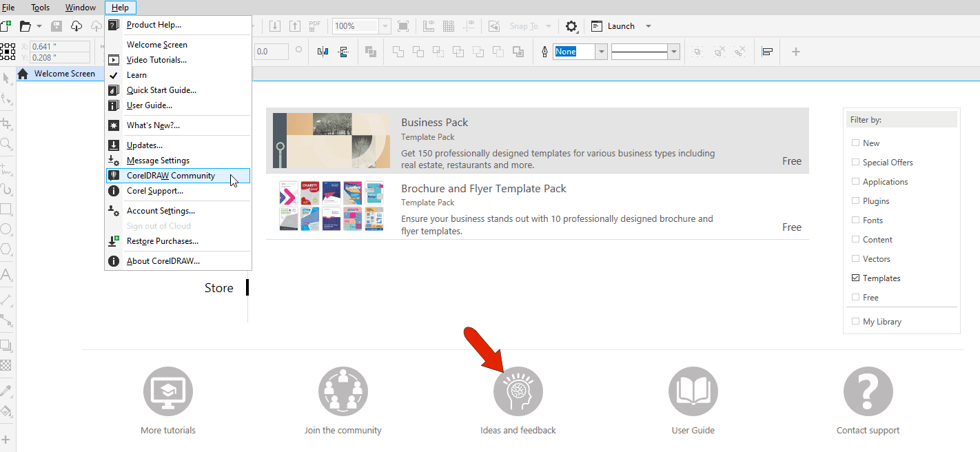Click the Ideas and feedback icon
Image resolution: width=980 pixels, height=452 pixels.
pyautogui.click(x=518, y=391)
